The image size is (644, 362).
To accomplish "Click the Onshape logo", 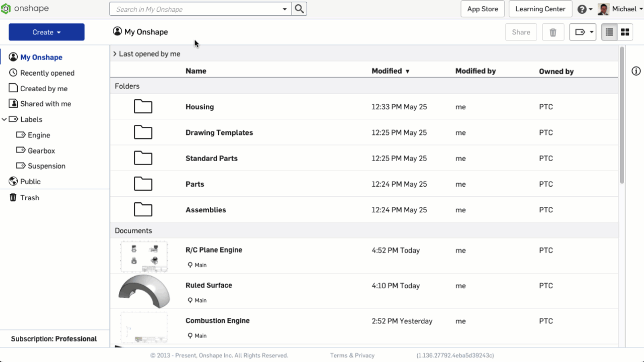I will coord(25,8).
